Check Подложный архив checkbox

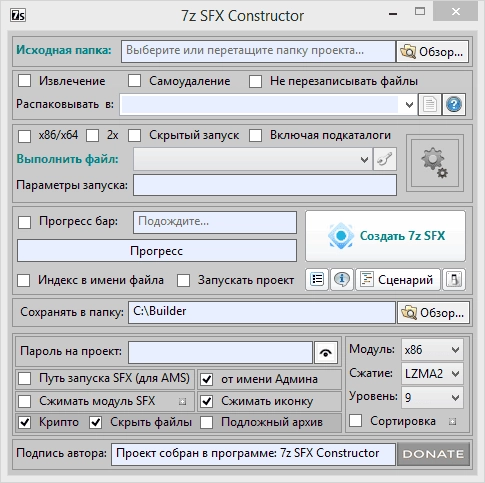click(x=207, y=423)
